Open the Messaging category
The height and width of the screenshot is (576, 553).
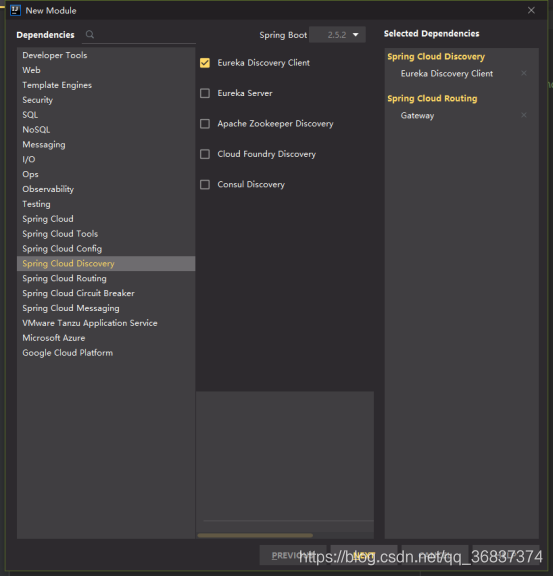coord(106,144)
